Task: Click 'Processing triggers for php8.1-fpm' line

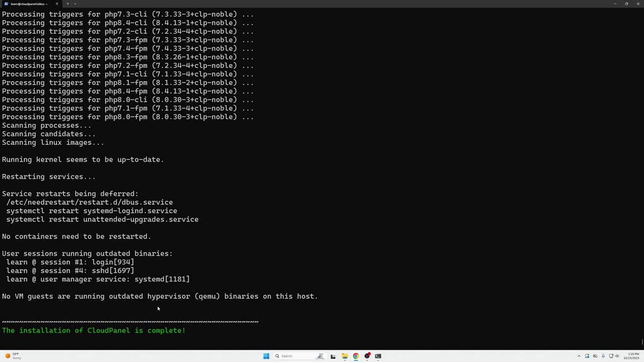Action: click(128, 82)
